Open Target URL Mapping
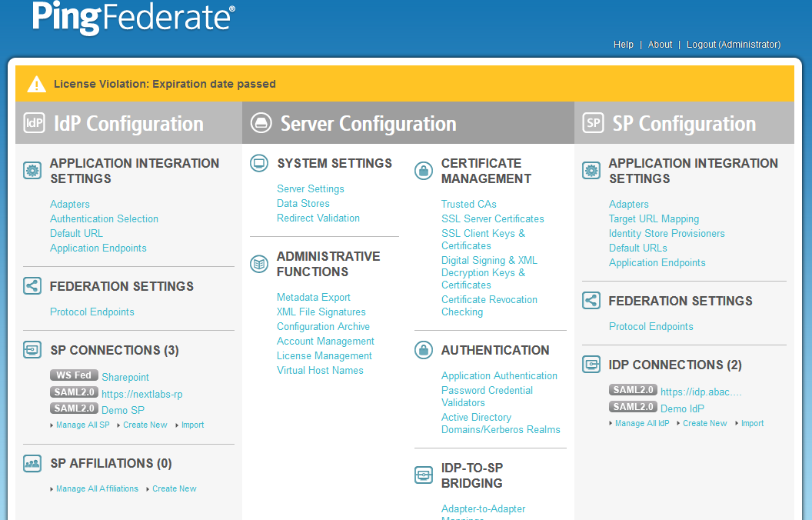This screenshot has width=812, height=520. (654, 218)
